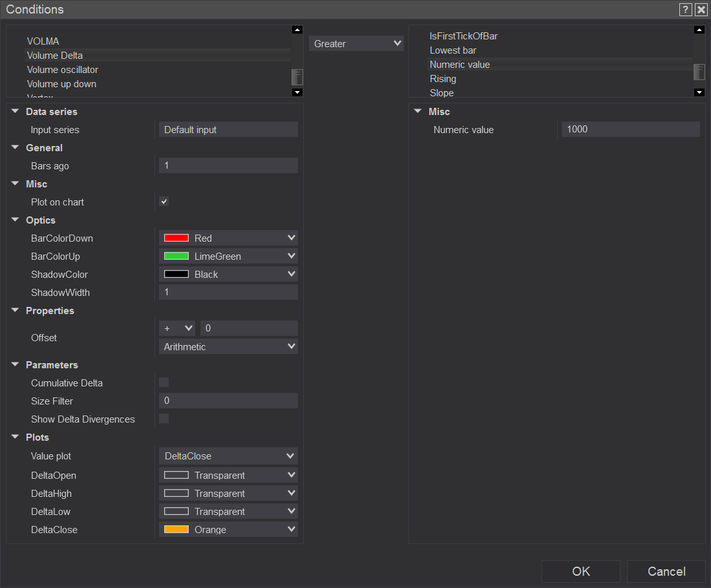Open the Arithmetic offset type dropdown

click(228, 347)
